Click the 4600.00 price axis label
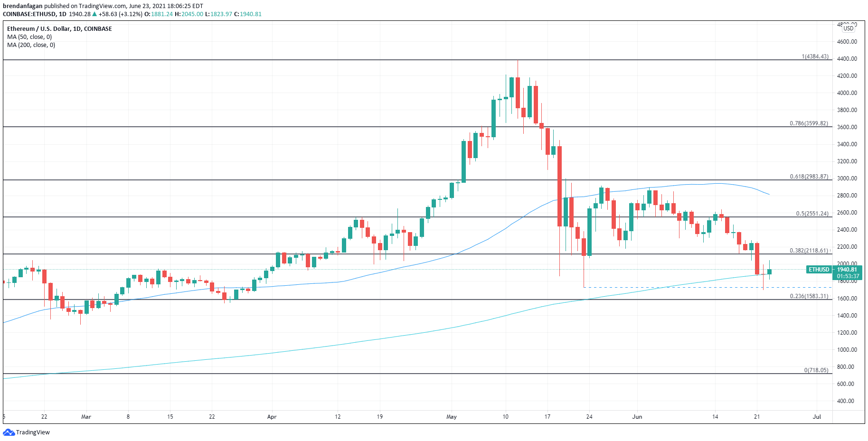 tap(847, 42)
